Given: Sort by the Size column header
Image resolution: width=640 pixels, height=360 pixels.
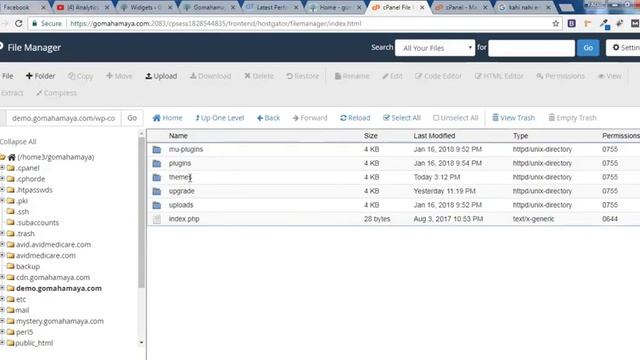Looking at the screenshot, I should (371, 136).
